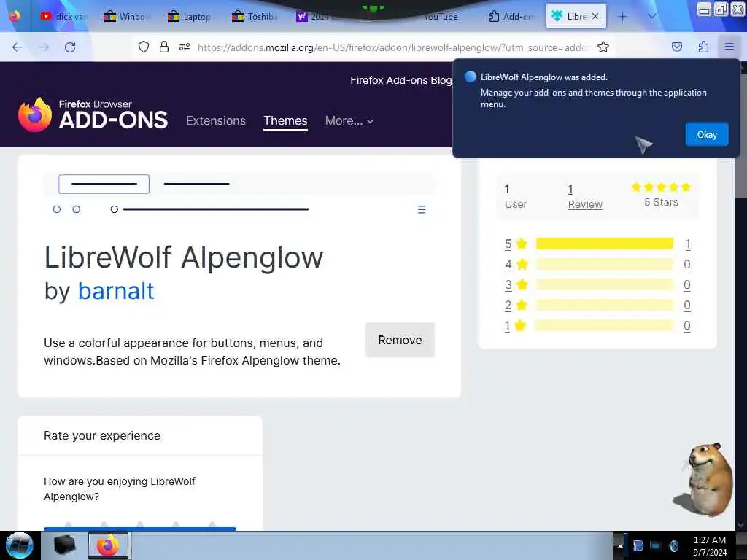Image resolution: width=747 pixels, height=560 pixels.
Task: Filter reviews by 5 stars row
Action: pyautogui.click(x=597, y=244)
